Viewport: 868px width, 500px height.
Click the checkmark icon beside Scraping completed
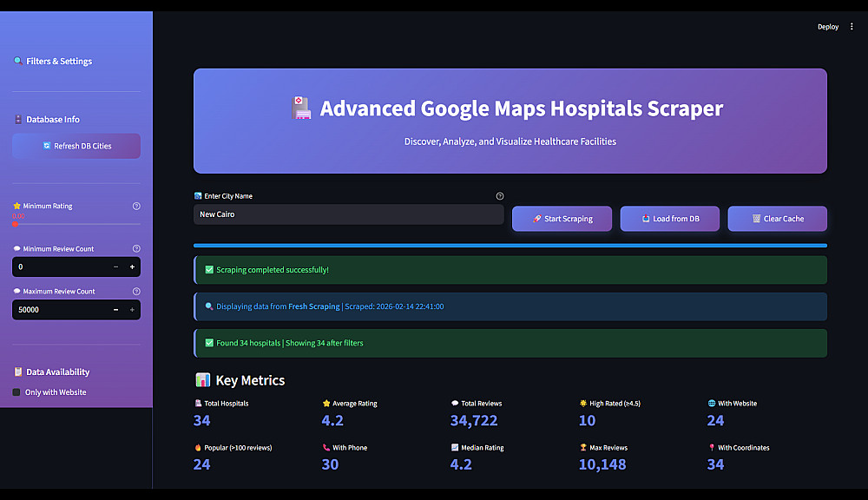209,270
